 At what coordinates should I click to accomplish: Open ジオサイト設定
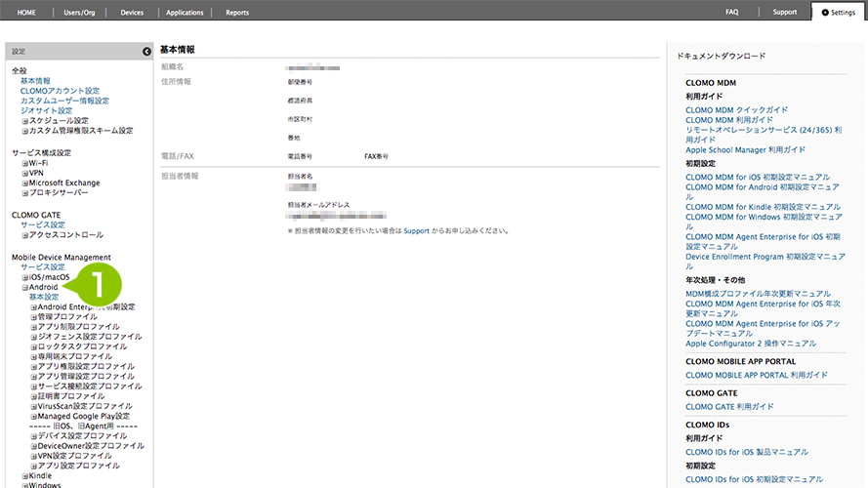click(47, 110)
